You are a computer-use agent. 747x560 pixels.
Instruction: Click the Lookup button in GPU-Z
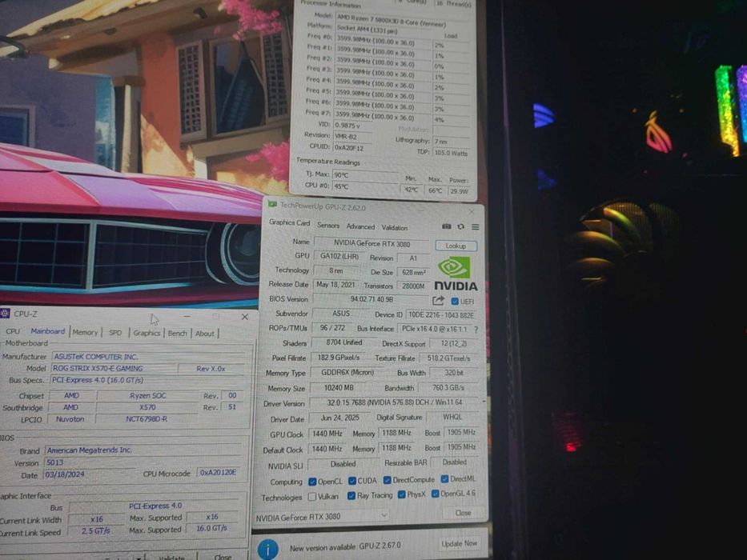click(456, 246)
